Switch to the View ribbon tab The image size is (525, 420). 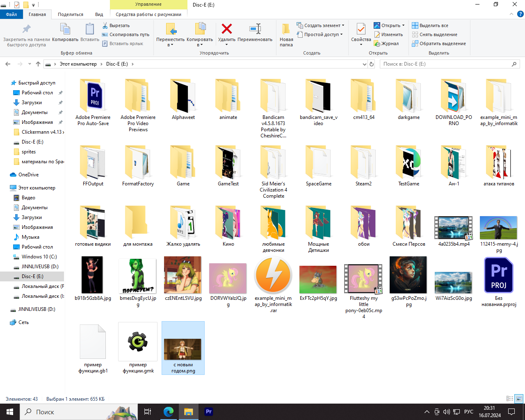pyautogui.click(x=99, y=14)
